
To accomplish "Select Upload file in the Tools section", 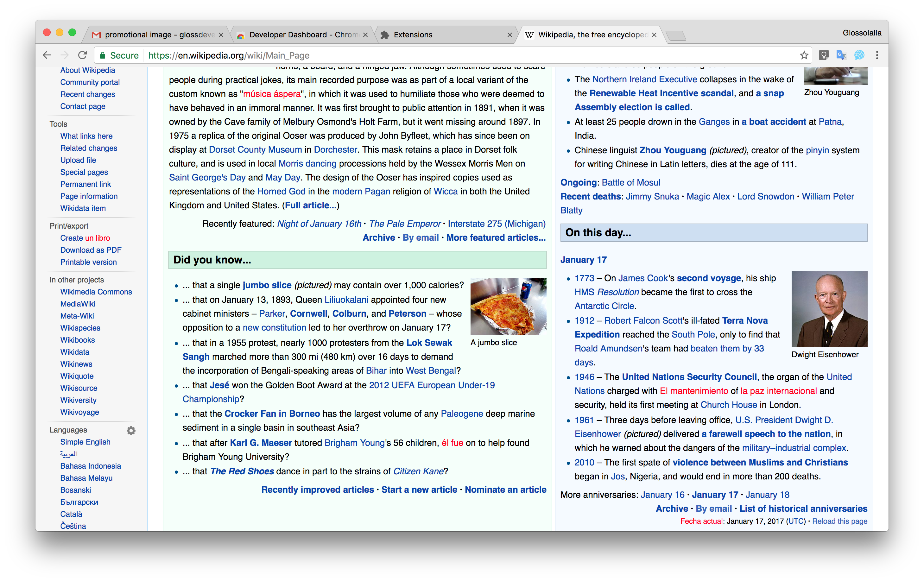I will pos(78,160).
